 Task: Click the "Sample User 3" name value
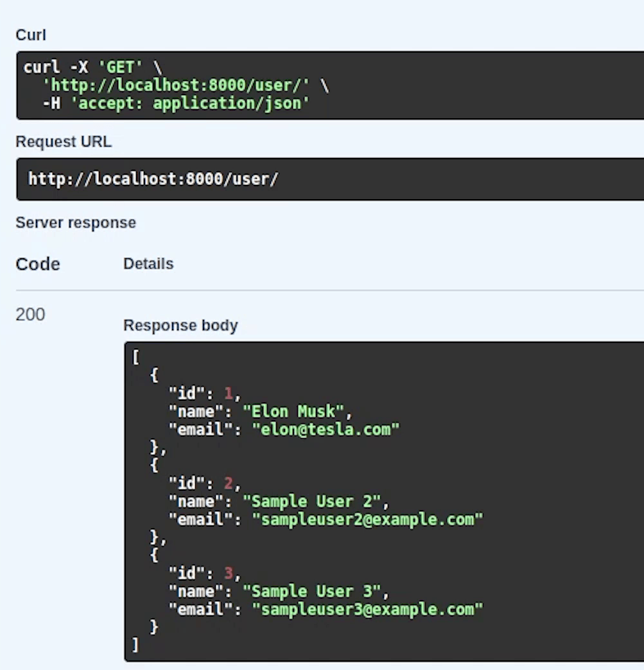pyautogui.click(x=315, y=591)
